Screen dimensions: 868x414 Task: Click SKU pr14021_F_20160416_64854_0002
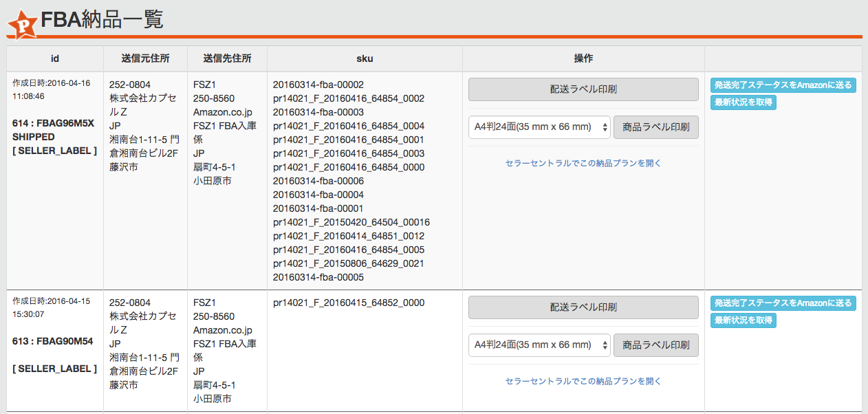(x=349, y=98)
